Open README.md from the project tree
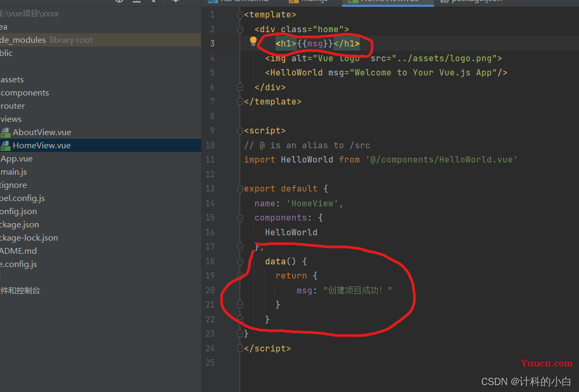 point(18,251)
